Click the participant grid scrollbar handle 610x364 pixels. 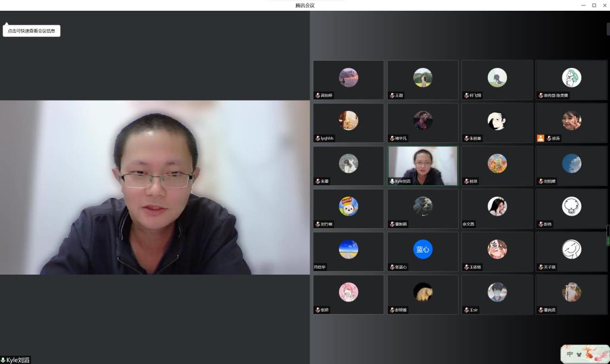[608, 235]
